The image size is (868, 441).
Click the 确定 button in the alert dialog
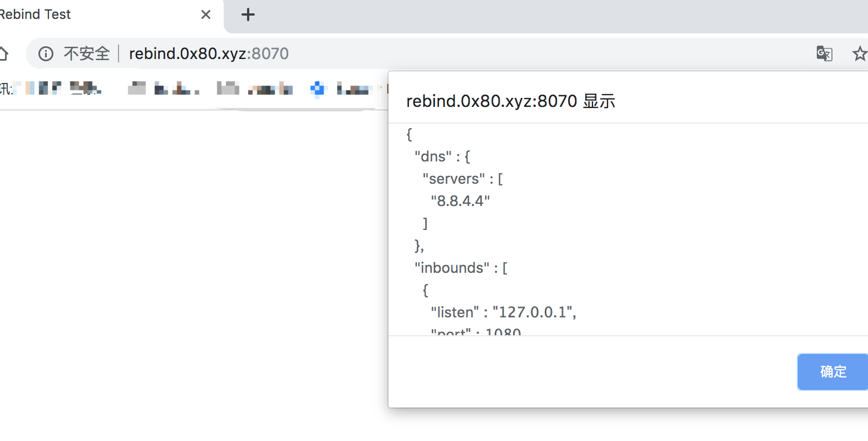(833, 371)
